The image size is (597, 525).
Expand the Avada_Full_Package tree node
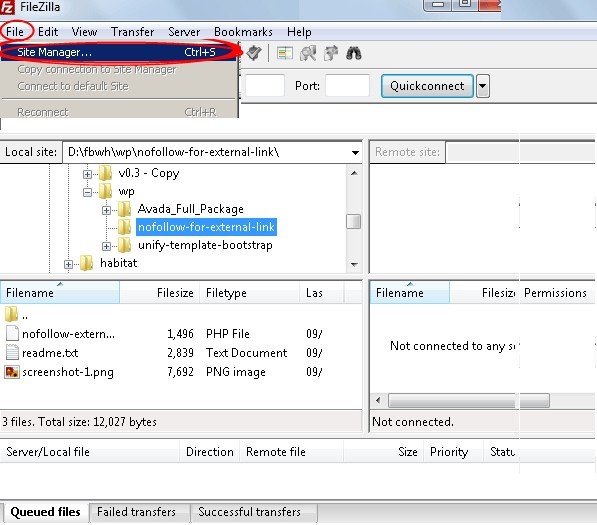(x=106, y=210)
